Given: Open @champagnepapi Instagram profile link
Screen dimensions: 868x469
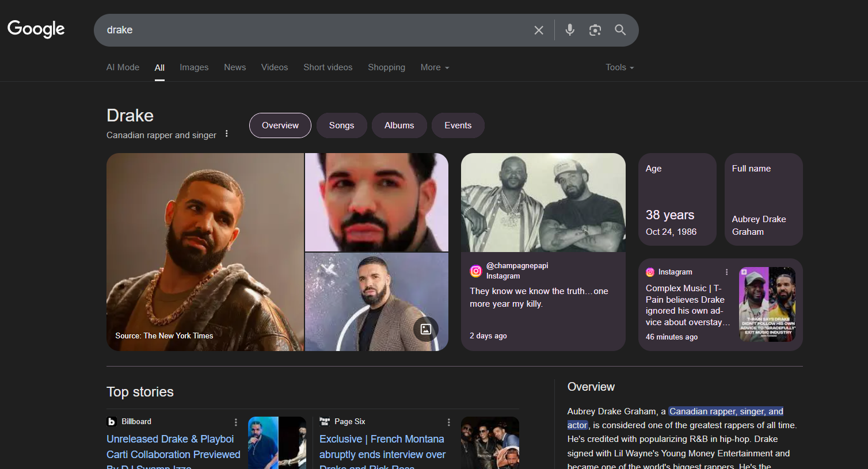Looking at the screenshot, I should coord(517,266).
